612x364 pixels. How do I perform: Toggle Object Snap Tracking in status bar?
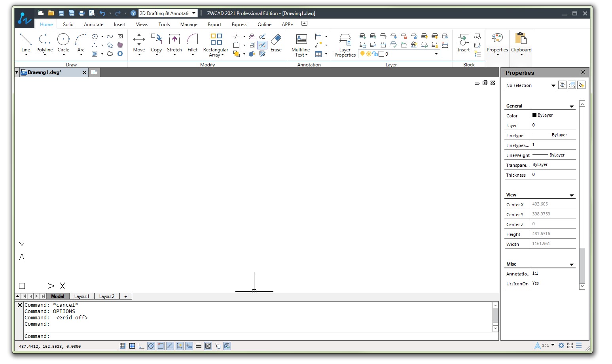pos(170,346)
